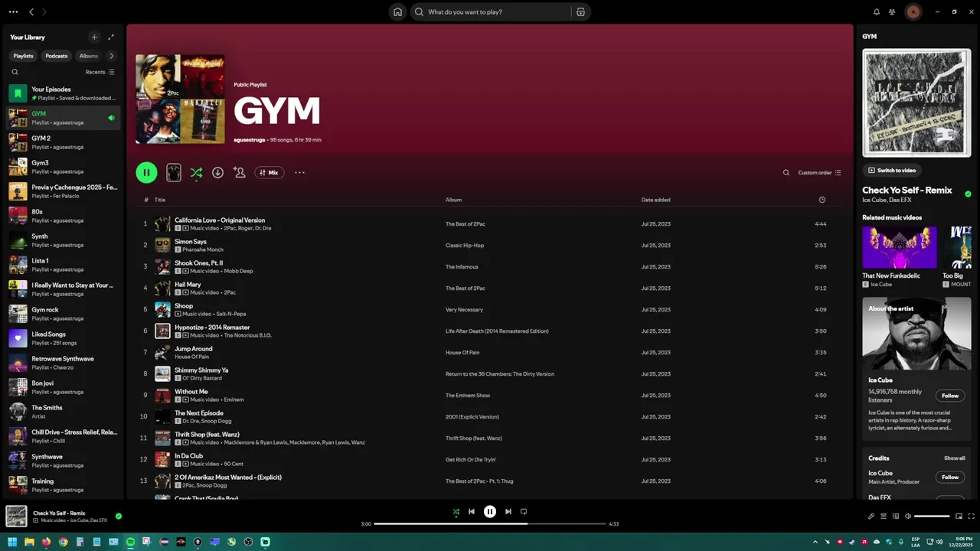Open Liked Songs in the library
Viewport: 980px width, 551px height.
point(64,338)
